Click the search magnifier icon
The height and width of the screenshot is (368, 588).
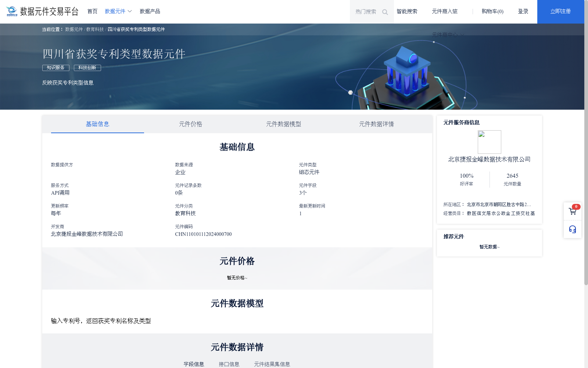pos(385,12)
